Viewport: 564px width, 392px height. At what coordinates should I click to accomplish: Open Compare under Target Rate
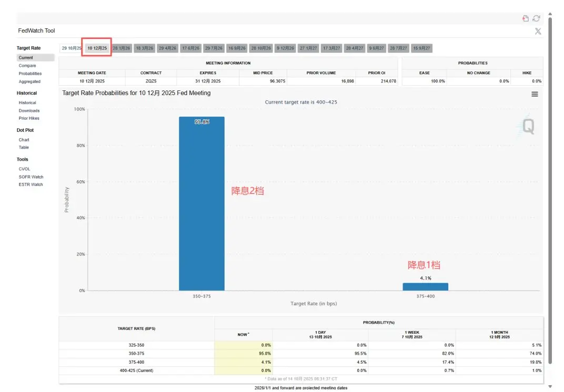coord(27,66)
